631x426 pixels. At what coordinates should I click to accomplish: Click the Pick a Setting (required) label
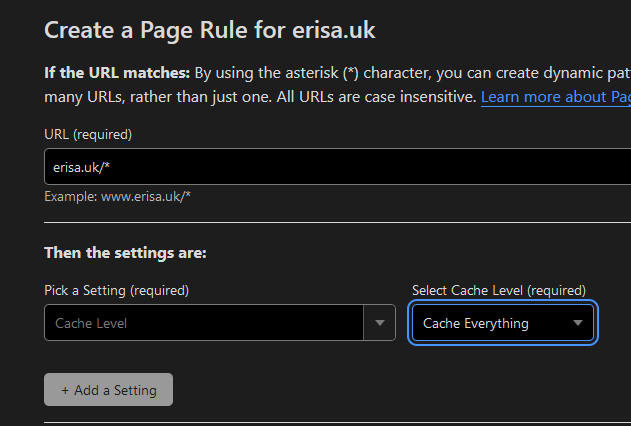116,290
